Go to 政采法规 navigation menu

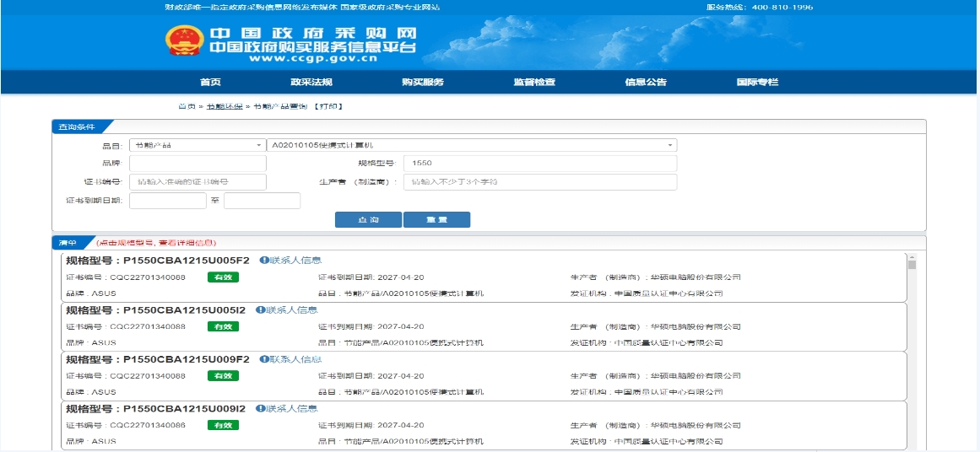(x=311, y=83)
